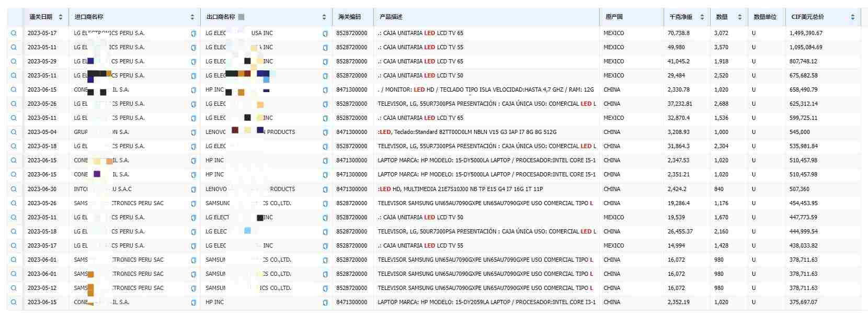
Task: Click the 海关编码 column header
Action: pyautogui.click(x=349, y=17)
